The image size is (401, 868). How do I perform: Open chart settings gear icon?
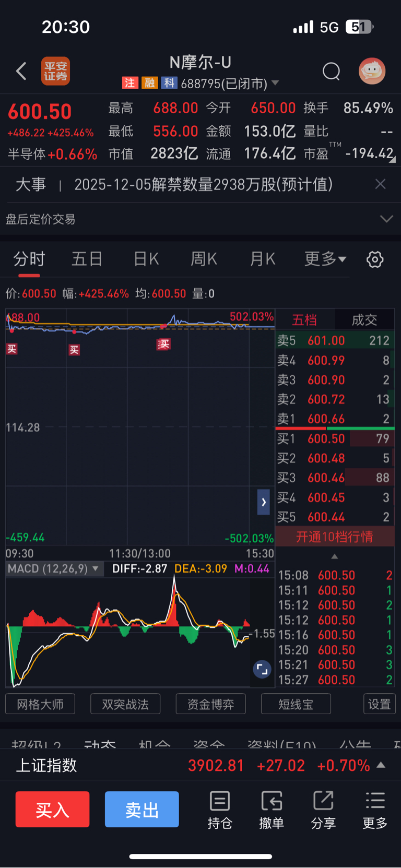(x=375, y=259)
